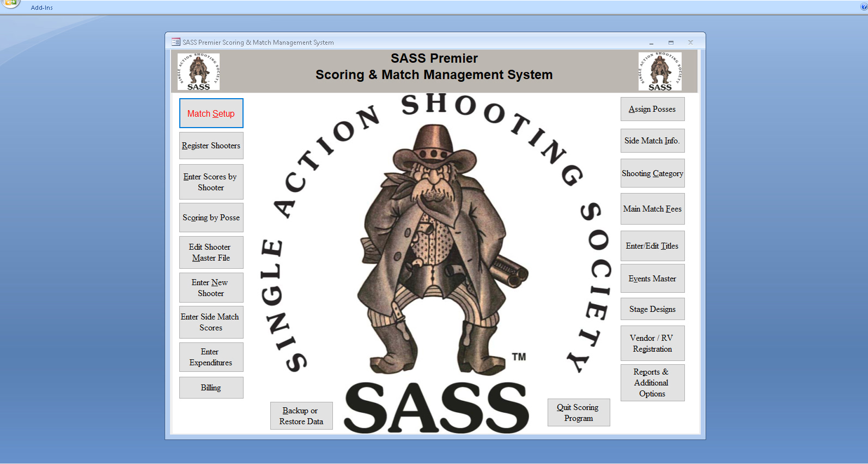Open Match Setup
Viewport: 868px width, 464px height.
(211, 113)
